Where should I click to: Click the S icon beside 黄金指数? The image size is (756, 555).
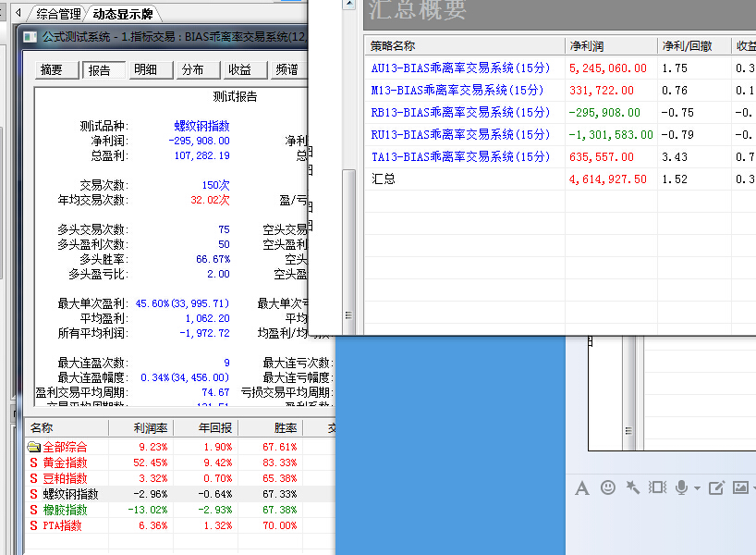[33, 462]
